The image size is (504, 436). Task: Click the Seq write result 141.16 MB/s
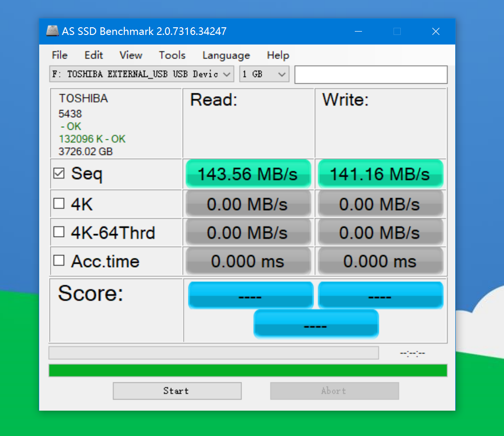(381, 174)
